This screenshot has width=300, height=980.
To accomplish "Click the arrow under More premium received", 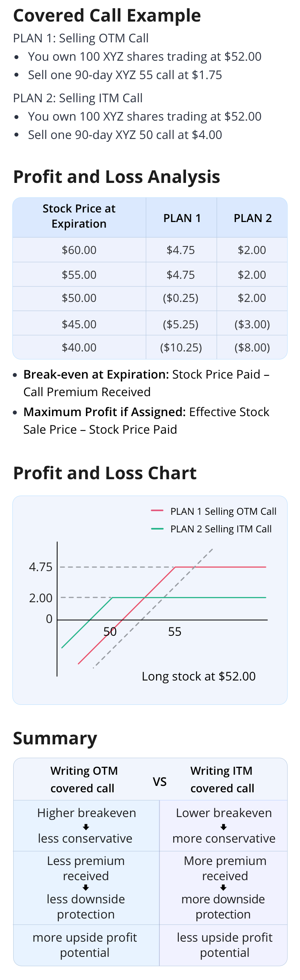I will pyautogui.click(x=223, y=887).
